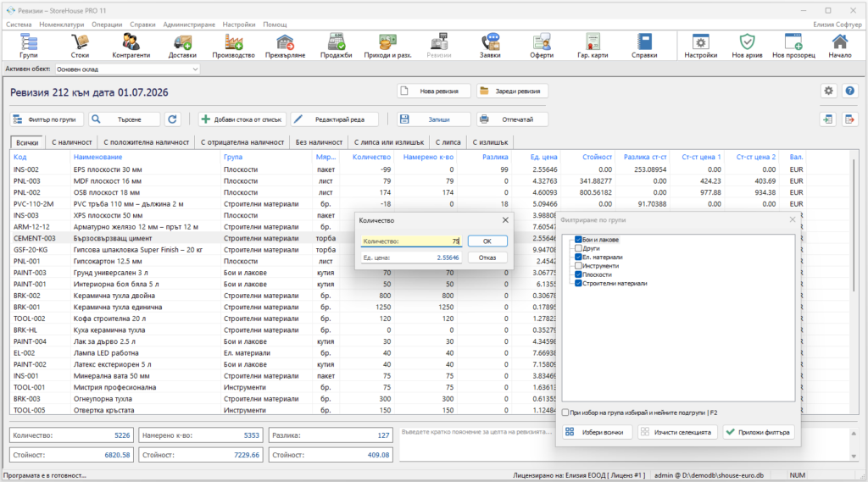Click Филтър по групи button
This screenshot has height=482, width=868.
pos(47,119)
